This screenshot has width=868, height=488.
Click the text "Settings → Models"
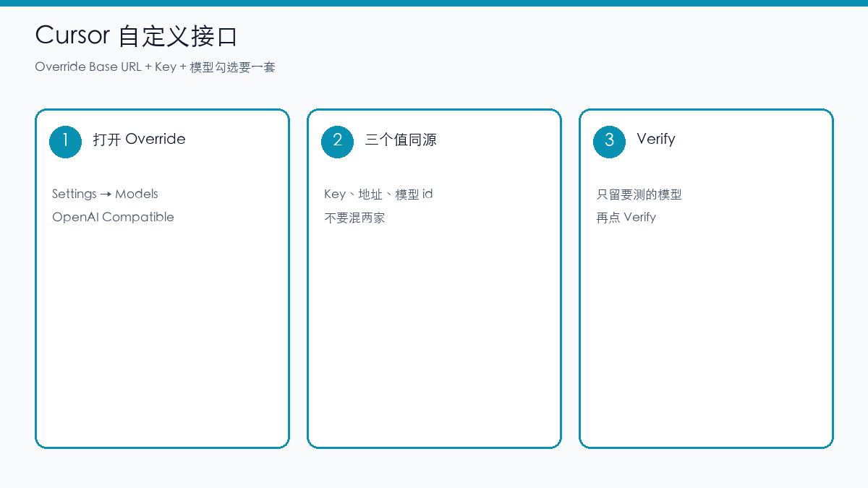[105, 194]
